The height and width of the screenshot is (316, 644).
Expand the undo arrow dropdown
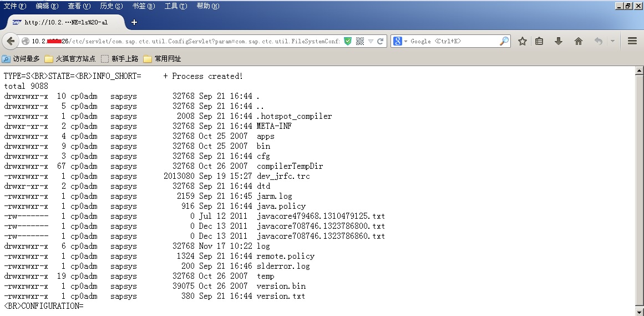(x=612, y=41)
